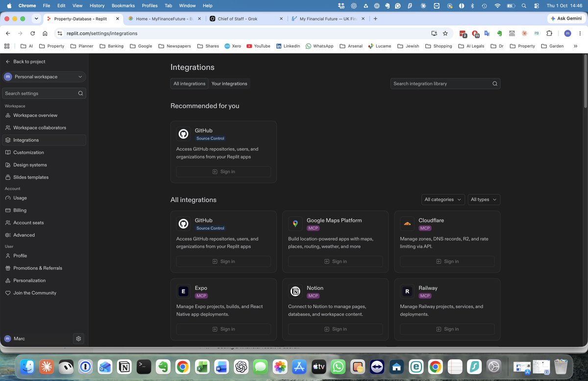Click Notion integration logo

[295, 292]
